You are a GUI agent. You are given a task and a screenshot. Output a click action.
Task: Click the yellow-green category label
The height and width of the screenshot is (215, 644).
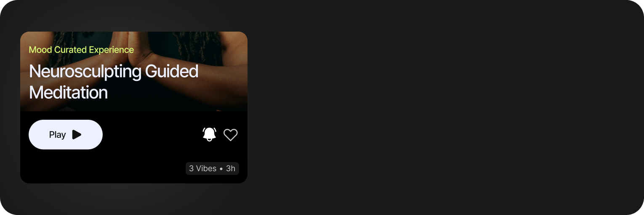81,50
